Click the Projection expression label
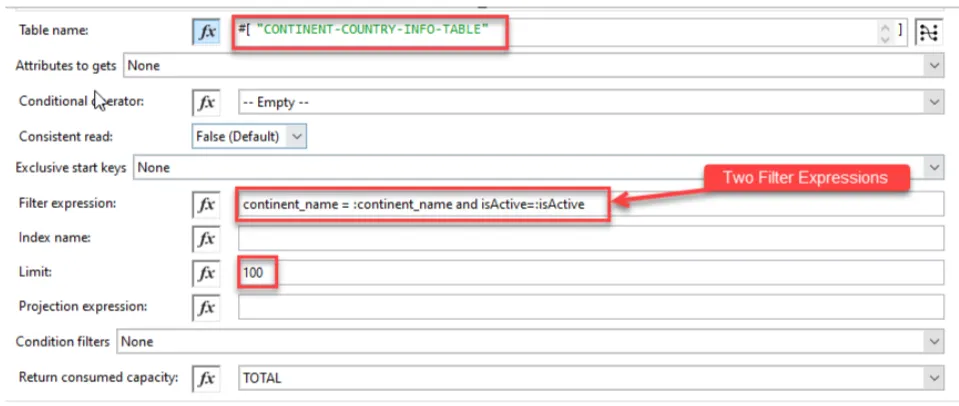 (83, 306)
